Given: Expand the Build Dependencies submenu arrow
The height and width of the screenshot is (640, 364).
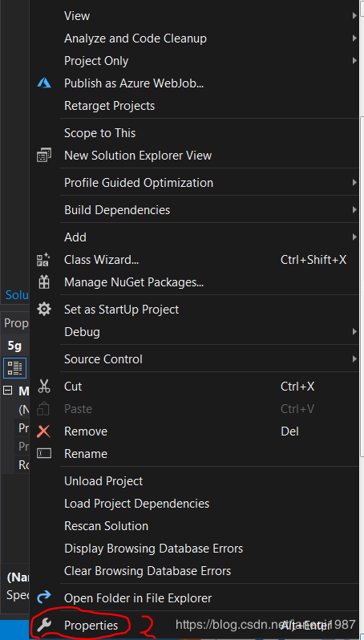Looking at the screenshot, I should click(x=354, y=210).
